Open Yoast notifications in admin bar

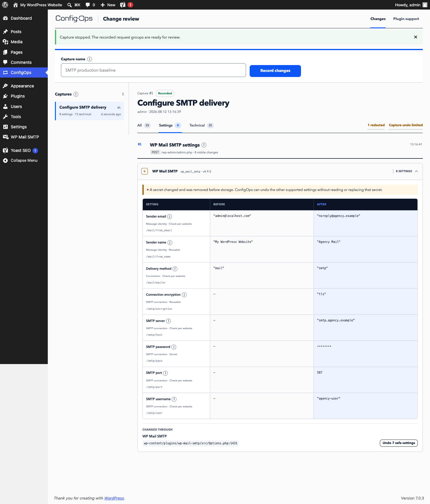[x=126, y=5]
